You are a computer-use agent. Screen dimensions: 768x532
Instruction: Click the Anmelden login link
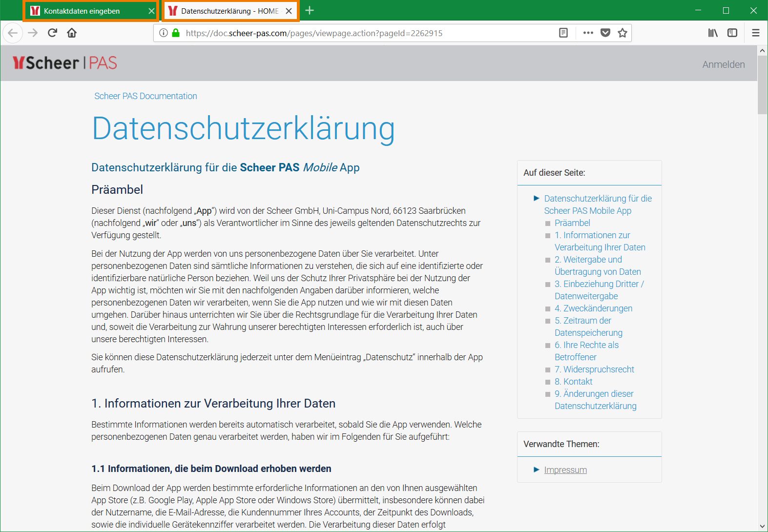pyautogui.click(x=723, y=64)
